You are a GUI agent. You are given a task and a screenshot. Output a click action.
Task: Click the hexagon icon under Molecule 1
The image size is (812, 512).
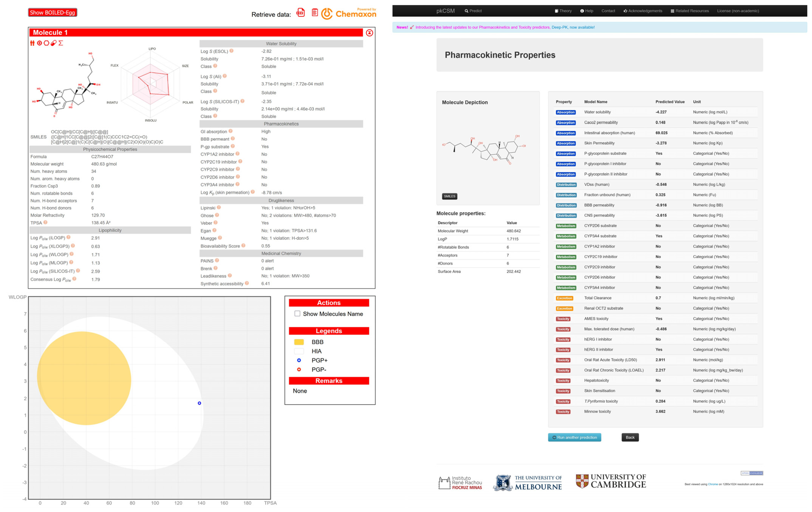coord(47,43)
